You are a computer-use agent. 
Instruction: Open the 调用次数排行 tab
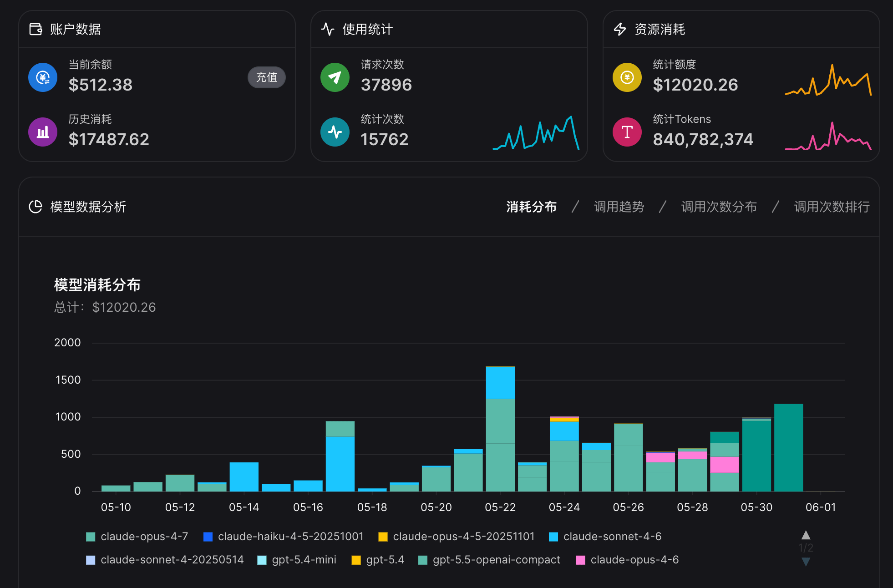pyautogui.click(x=832, y=207)
